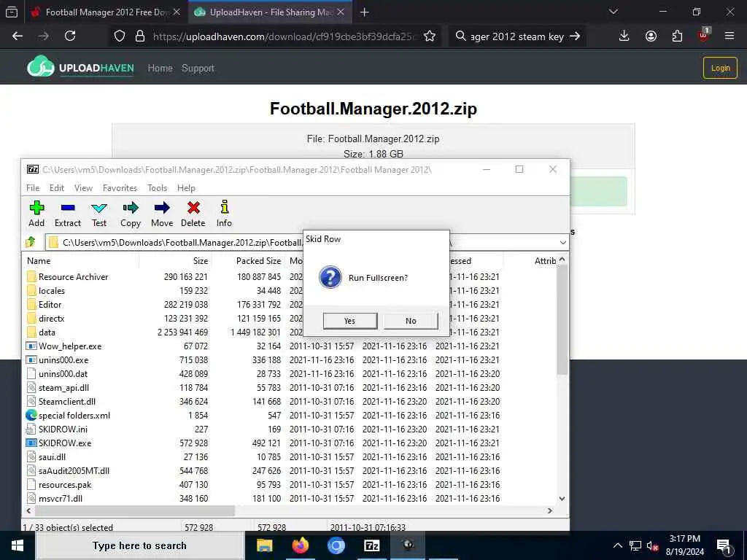Select Steamclient.dll in the file list
Screen dimensions: 747x560
click(x=66, y=402)
